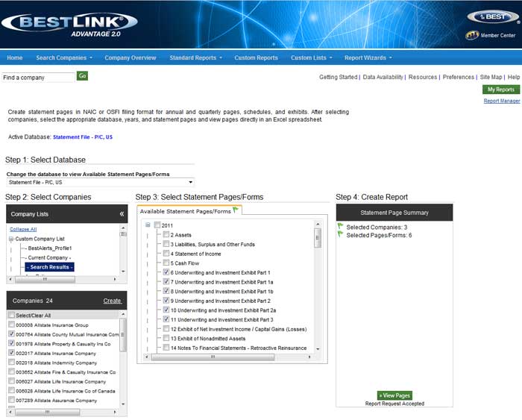Check 5 Cash Flow checkbox
Viewport: 522px width, 420px height.
click(166, 263)
